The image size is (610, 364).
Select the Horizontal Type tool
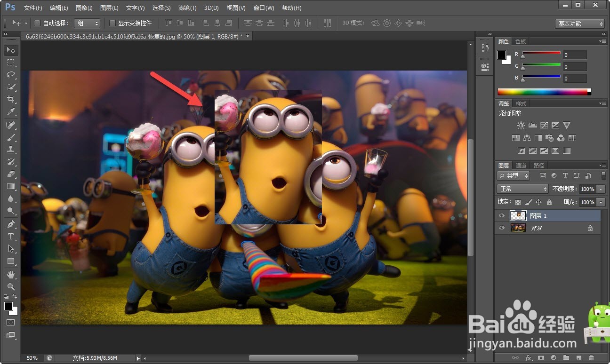pos(11,237)
